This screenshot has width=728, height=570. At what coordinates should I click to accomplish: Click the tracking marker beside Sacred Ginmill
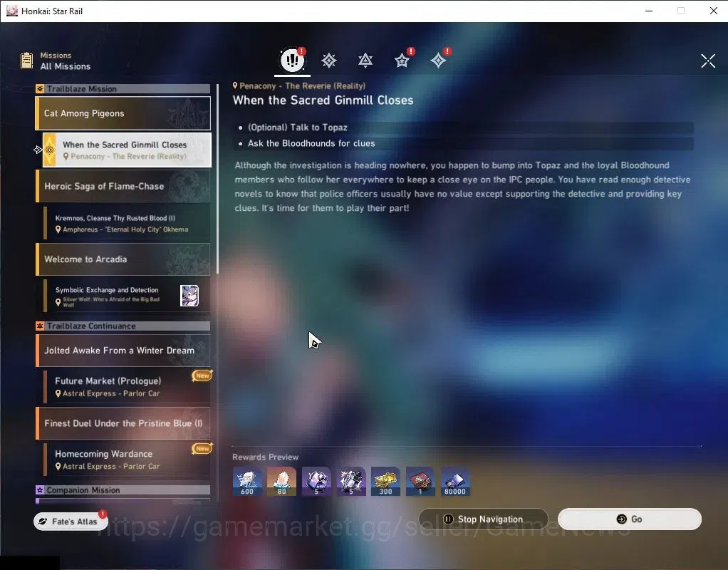point(38,150)
